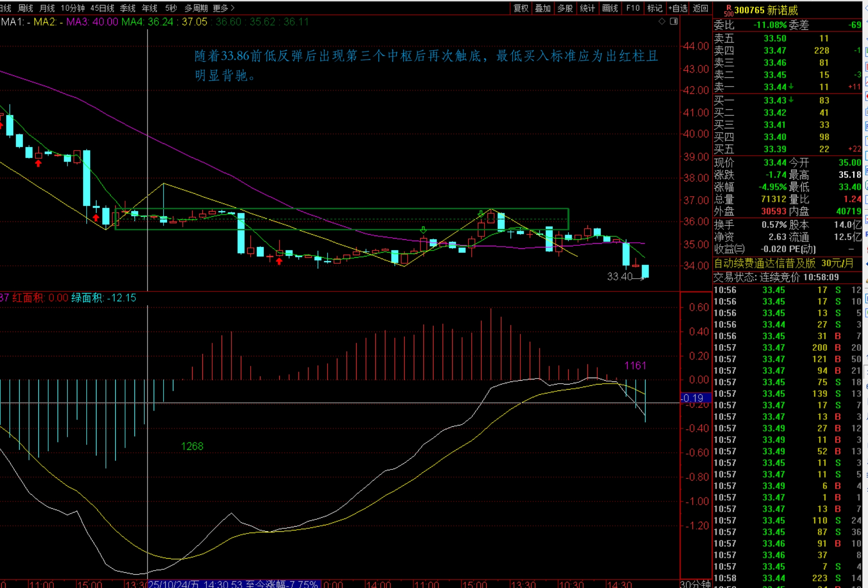Open 多周期 multi-period view
The width and height of the screenshot is (868, 588).
click(x=196, y=8)
